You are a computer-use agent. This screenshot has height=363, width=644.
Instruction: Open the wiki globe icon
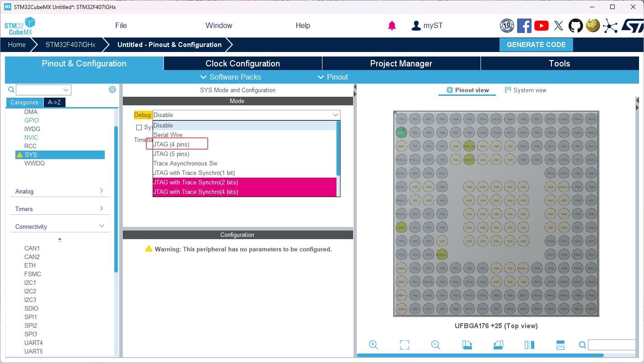593,26
